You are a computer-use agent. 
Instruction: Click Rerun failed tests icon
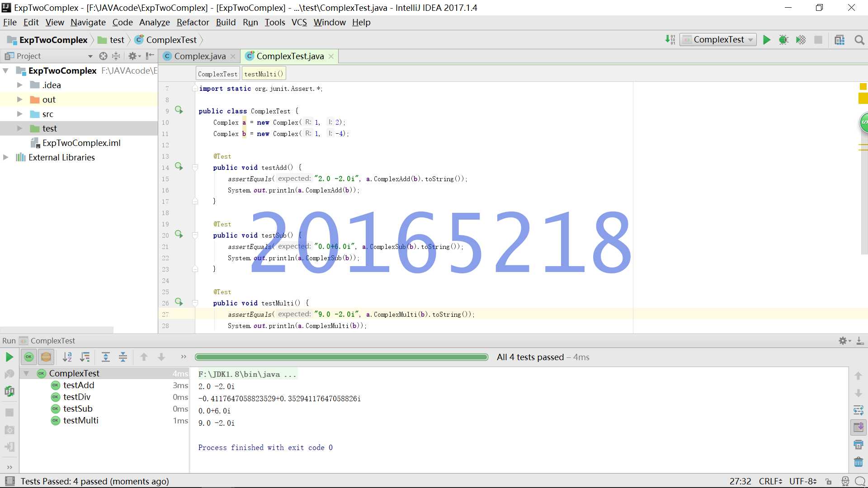pos(9,374)
